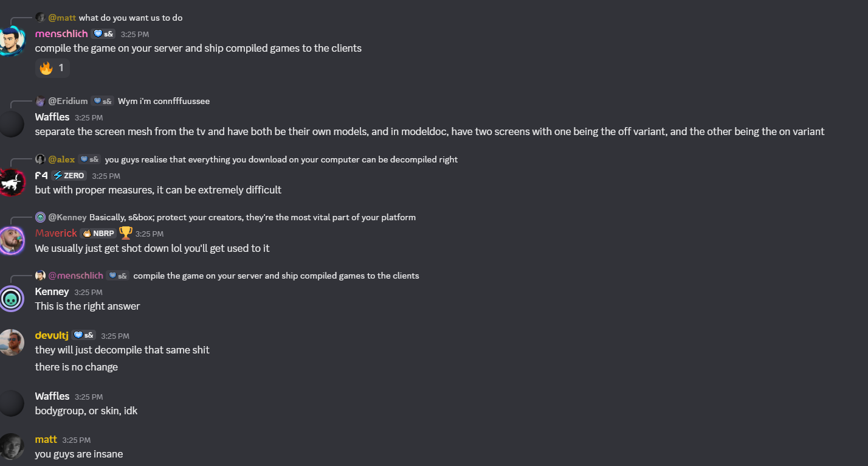Open Kenney's circular avatar
The height and width of the screenshot is (466, 868).
pos(12,299)
